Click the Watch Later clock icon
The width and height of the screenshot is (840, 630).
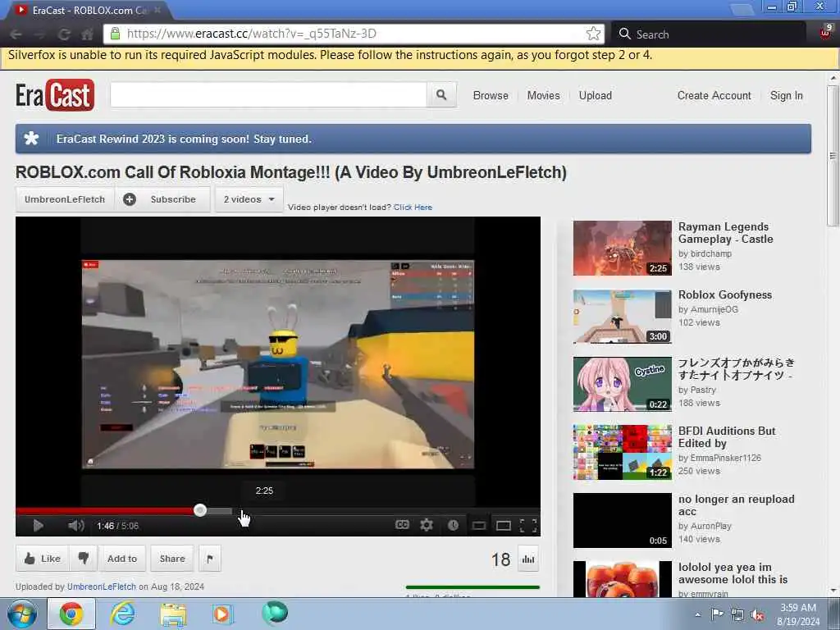tap(453, 526)
